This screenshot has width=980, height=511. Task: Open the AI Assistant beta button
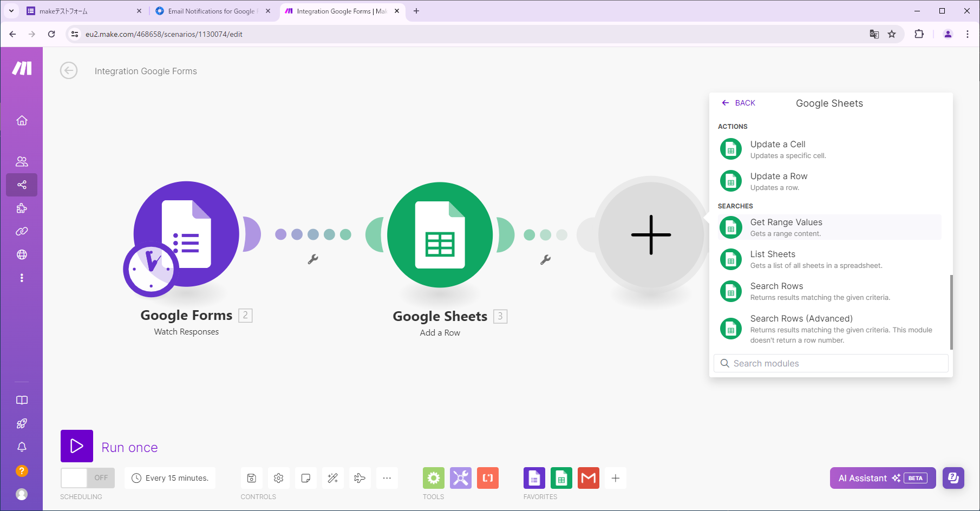[883, 478]
